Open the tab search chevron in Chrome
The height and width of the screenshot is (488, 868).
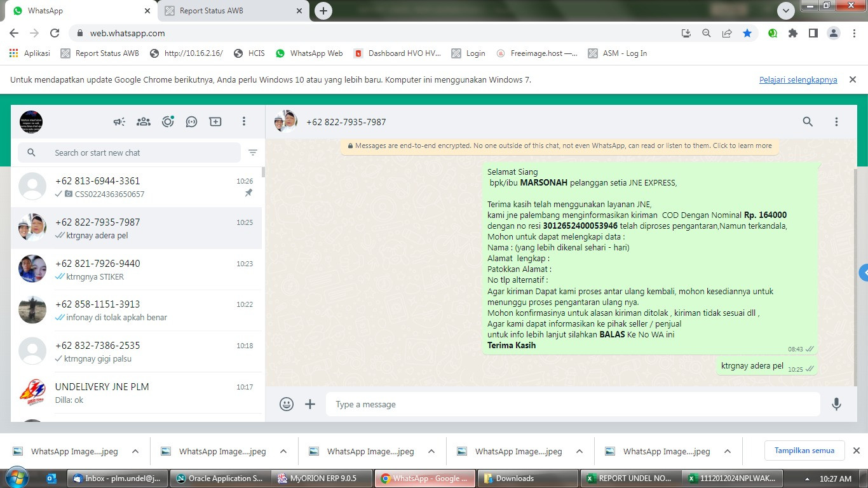click(x=786, y=11)
